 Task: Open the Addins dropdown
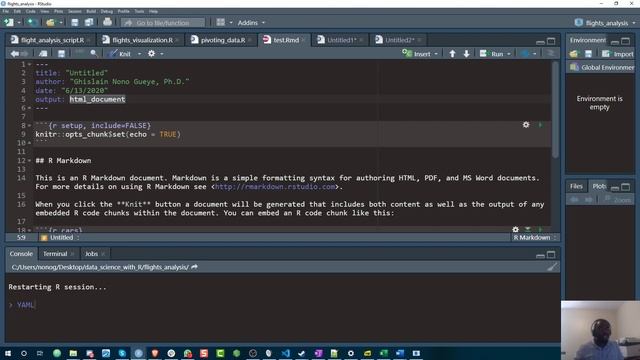[x=251, y=23]
